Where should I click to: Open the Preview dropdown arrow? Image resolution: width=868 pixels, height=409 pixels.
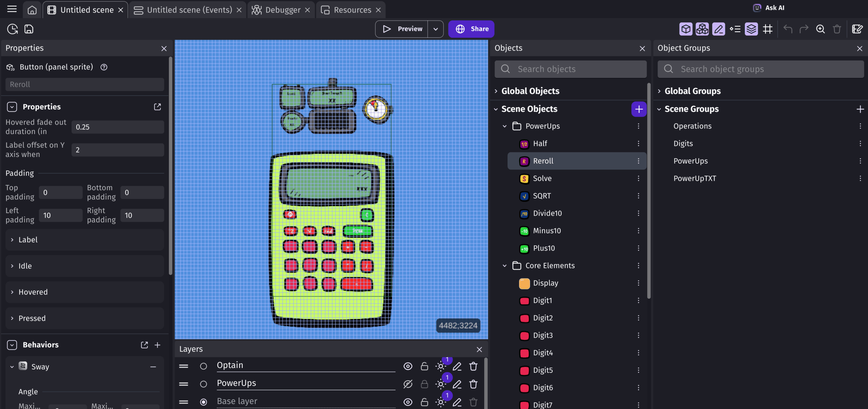pyautogui.click(x=436, y=29)
